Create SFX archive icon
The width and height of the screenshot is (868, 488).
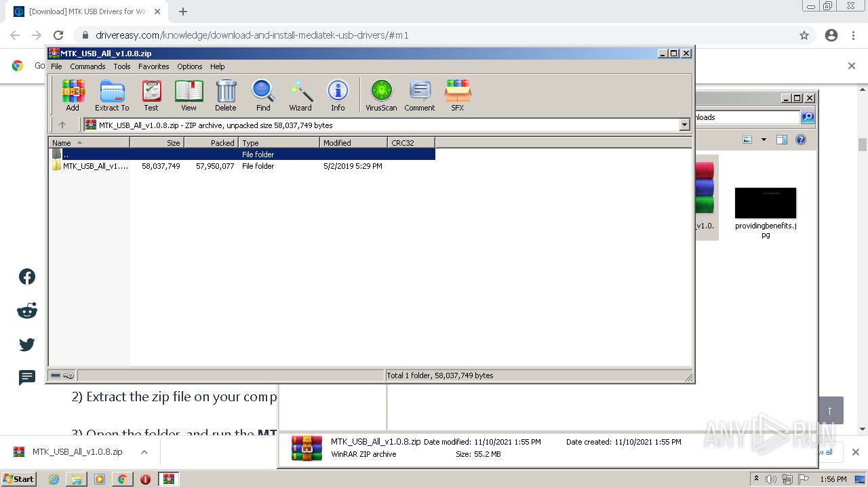pos(458,95)
